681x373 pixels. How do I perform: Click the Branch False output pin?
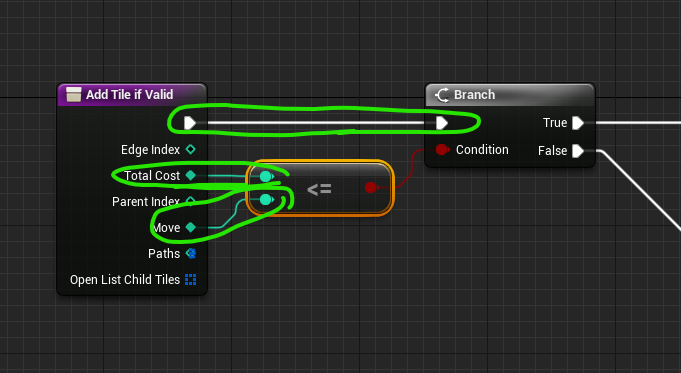(578, 151)
